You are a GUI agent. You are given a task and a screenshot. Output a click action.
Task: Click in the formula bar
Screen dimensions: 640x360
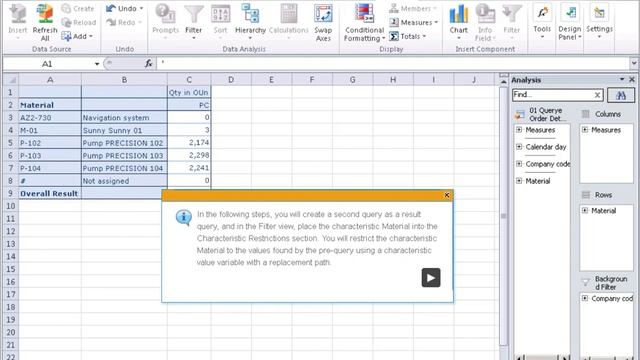click(393, 63)
